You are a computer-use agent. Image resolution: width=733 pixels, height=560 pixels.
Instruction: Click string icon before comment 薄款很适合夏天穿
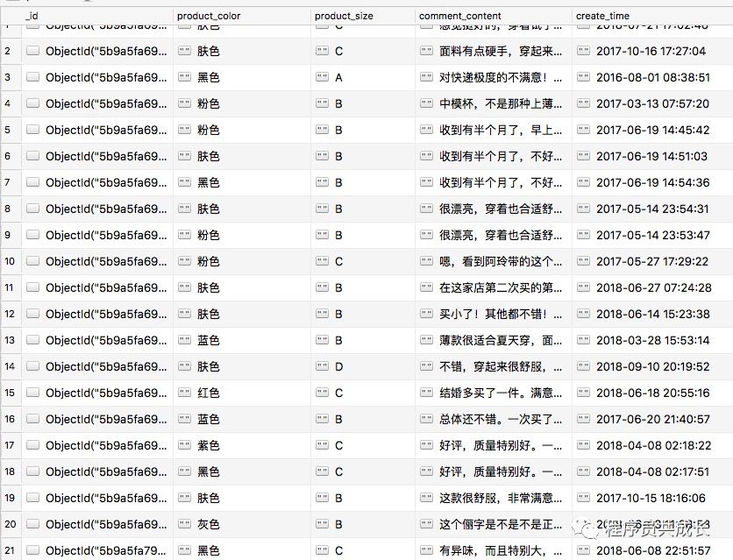click(x=426, y=340)
